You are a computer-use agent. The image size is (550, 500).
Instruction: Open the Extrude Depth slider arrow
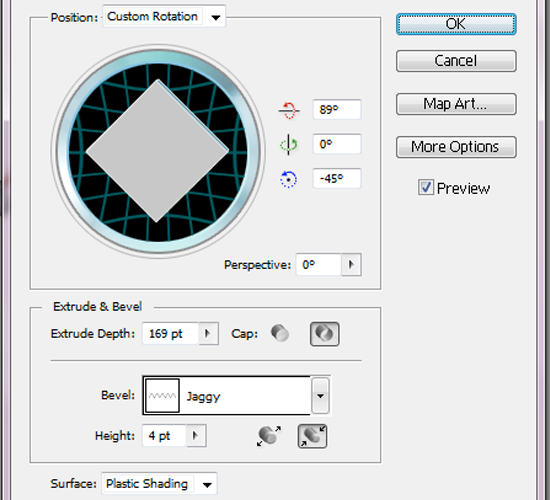(208, 334)
